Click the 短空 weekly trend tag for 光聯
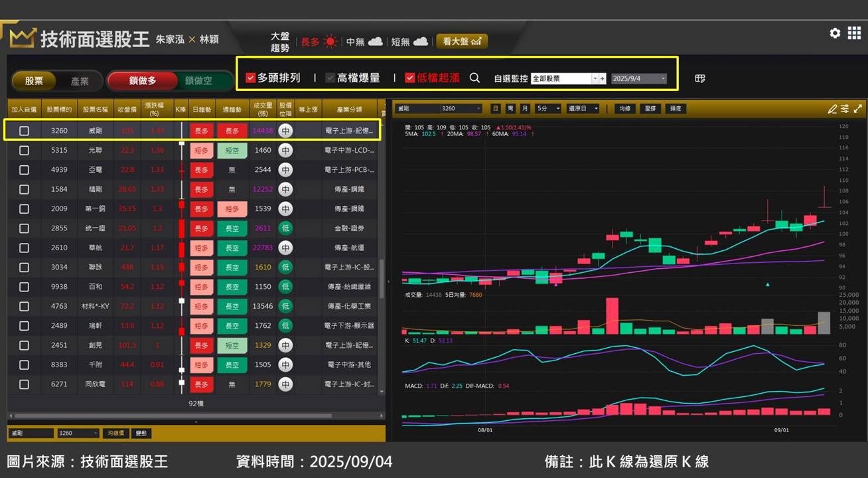 232,151
